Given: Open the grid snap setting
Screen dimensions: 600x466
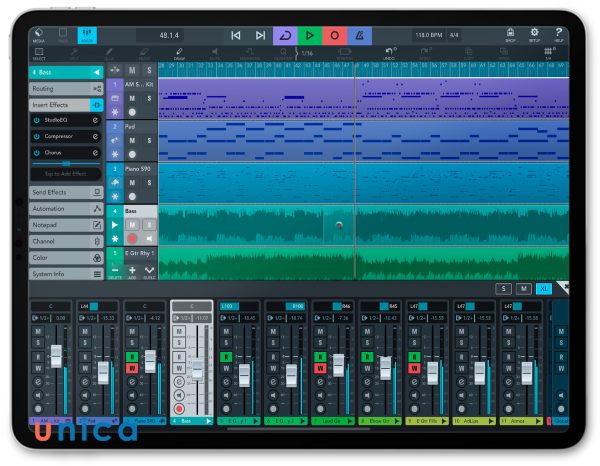Looking at the screenshot, I should [548, 54].
